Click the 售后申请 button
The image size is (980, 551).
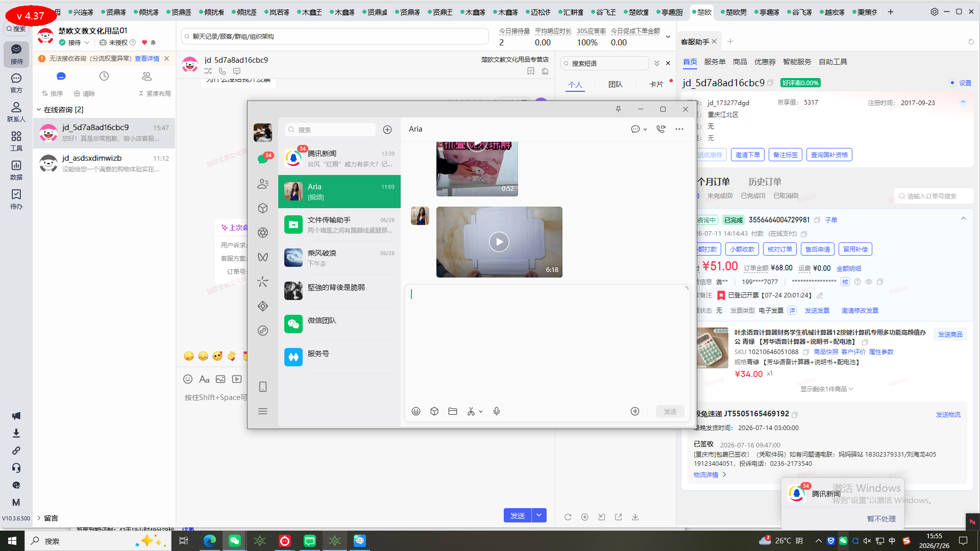pos(818,249)
